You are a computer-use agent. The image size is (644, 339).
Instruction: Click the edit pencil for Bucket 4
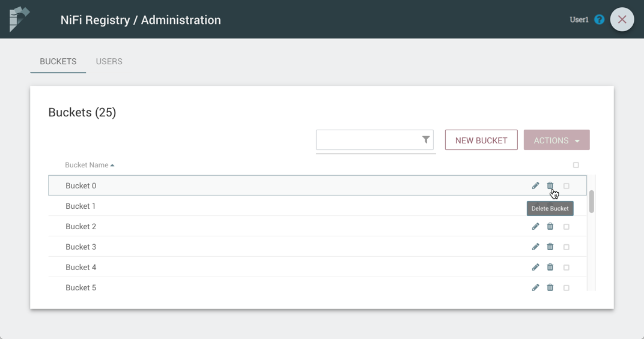tap(535, 268)
